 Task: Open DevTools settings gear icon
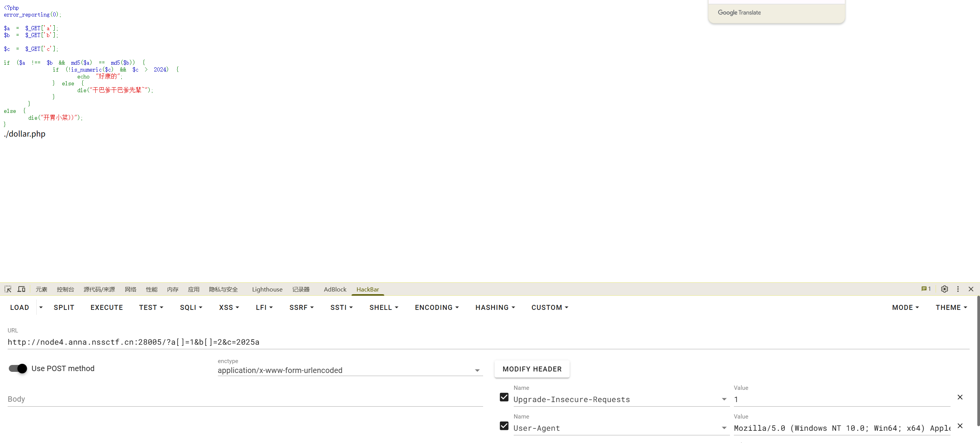(944, 289)
